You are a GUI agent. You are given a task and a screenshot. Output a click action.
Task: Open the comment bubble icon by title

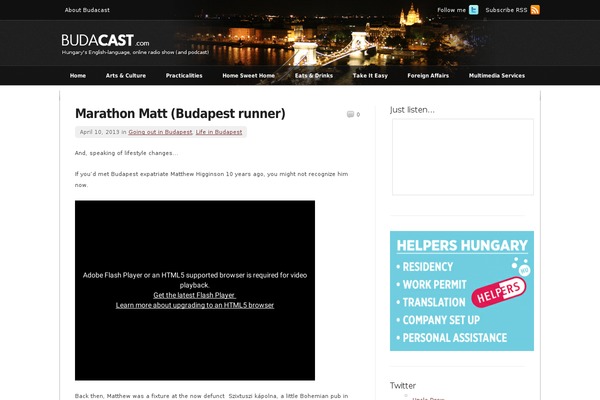[350, 114]
